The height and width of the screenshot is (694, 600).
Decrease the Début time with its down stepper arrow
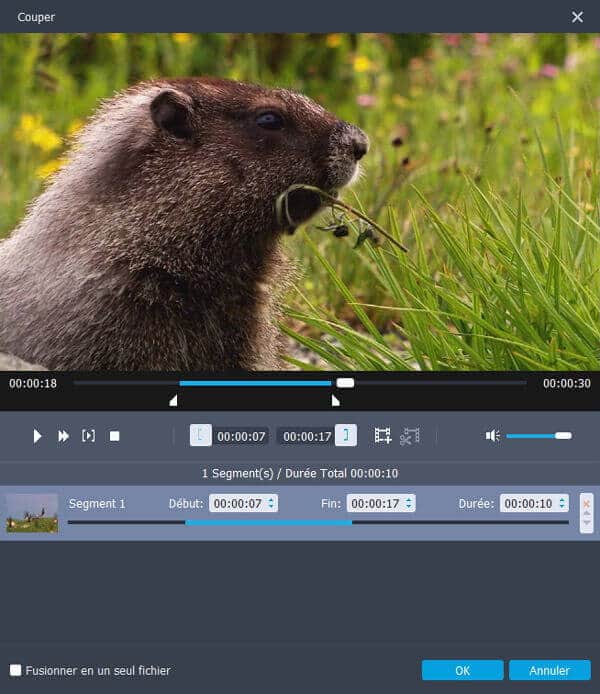pyautogui.click(x=271, y=507)
